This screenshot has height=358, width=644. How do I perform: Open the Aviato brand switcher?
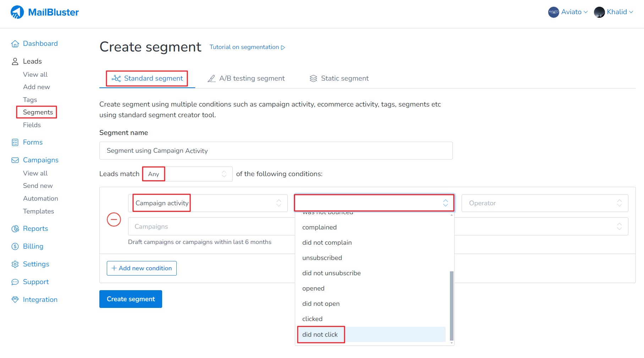point(568,12)
